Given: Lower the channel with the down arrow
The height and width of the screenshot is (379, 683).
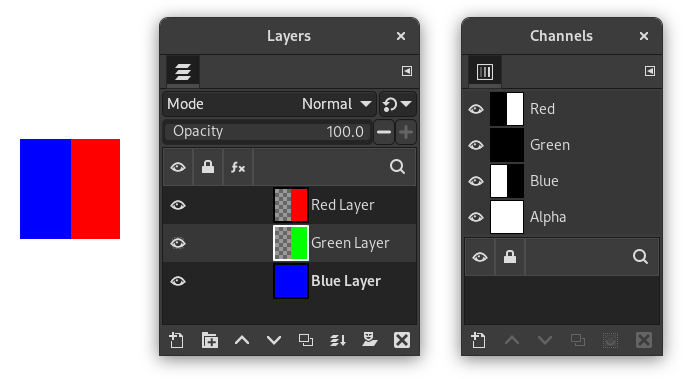Looking at the screenshot, I should [545, 340].
